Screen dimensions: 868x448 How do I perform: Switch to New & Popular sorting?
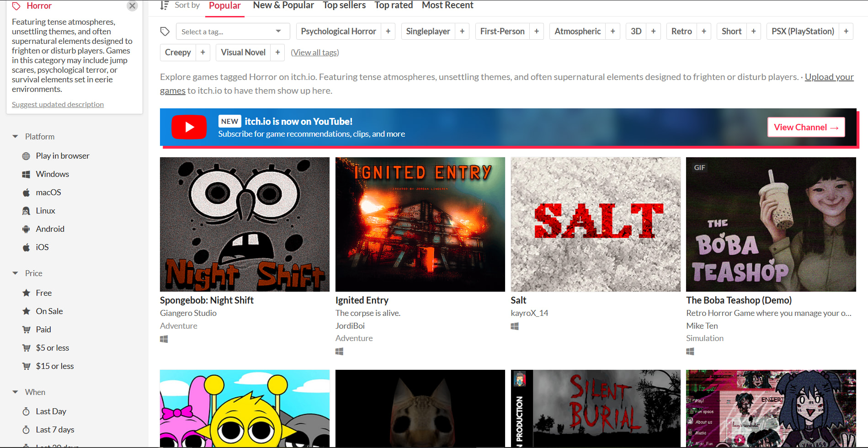pos(283,5)
